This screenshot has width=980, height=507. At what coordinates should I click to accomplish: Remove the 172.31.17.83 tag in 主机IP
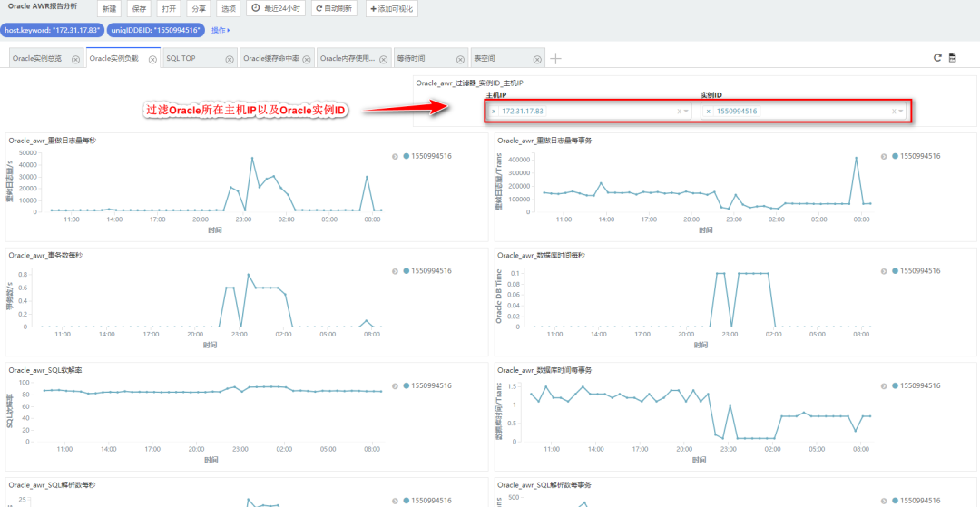[x=494, y=112]
